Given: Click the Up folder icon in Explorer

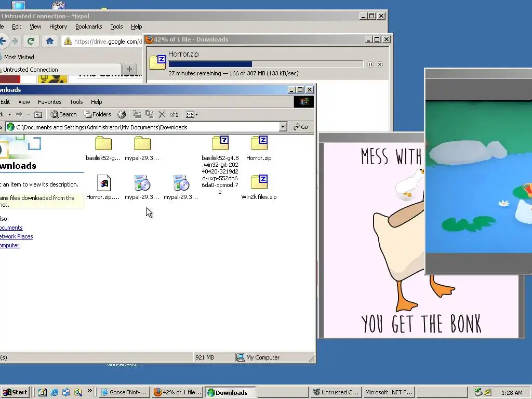Looking at the screenshot, I should pyautogui.click(x=38, y=114).
